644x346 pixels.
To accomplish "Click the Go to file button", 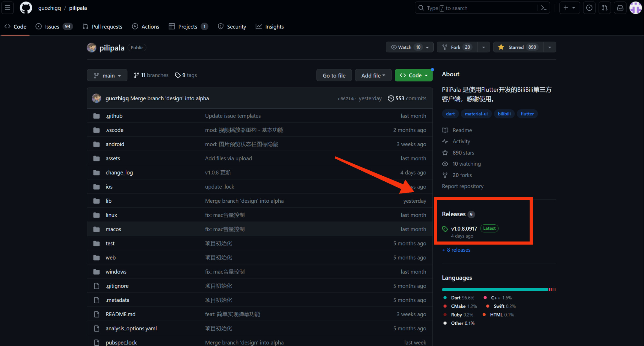I will (334, 75).
